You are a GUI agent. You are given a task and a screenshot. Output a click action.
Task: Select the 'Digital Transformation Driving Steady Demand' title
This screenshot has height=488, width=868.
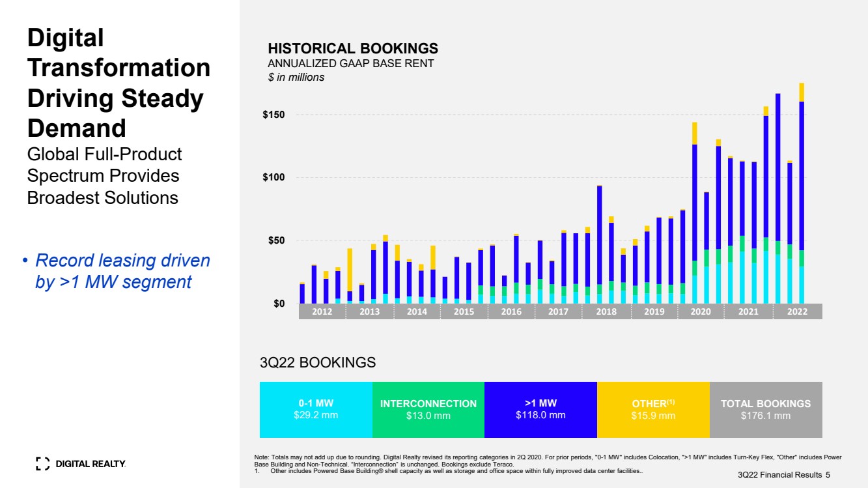[x=119, y=83]
